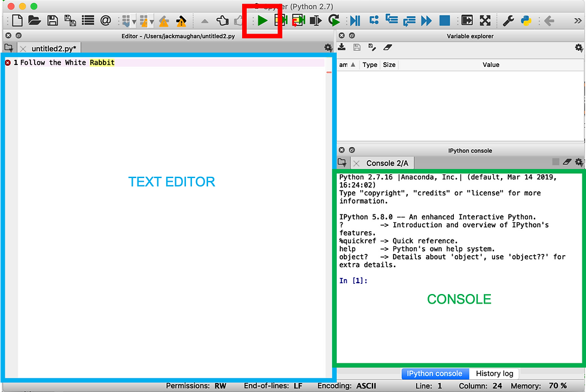Run the file with the green play button
The height and width of the screenshot is (392, 586).
tap(263, 20)
